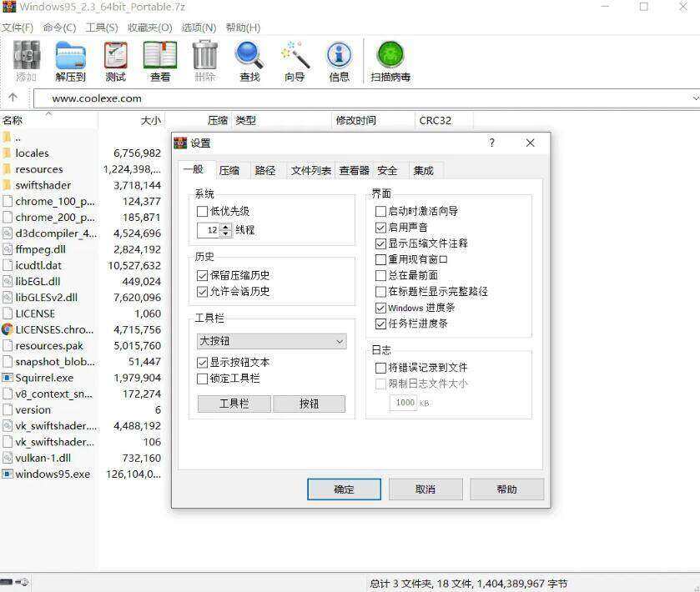Click the Squirrel.exe file icon
The width and height of the screenshot is (700, 592).
[x=8, y=378]
